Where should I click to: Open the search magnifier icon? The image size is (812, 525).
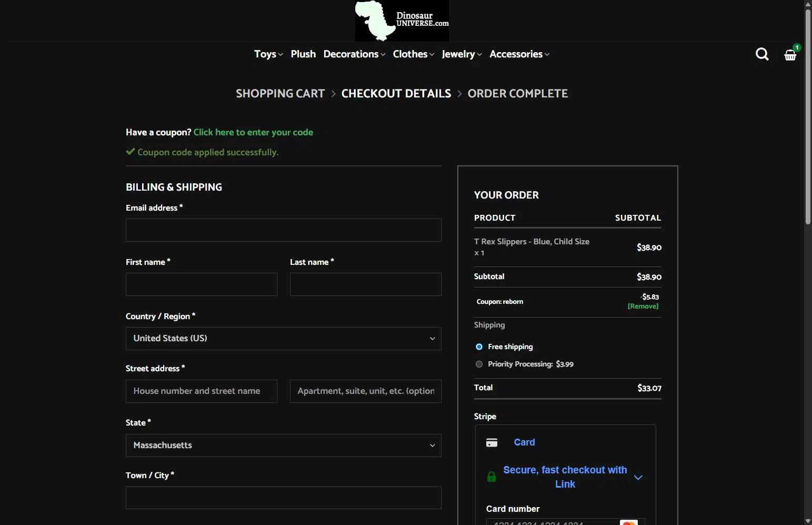[x=762, y=54]
